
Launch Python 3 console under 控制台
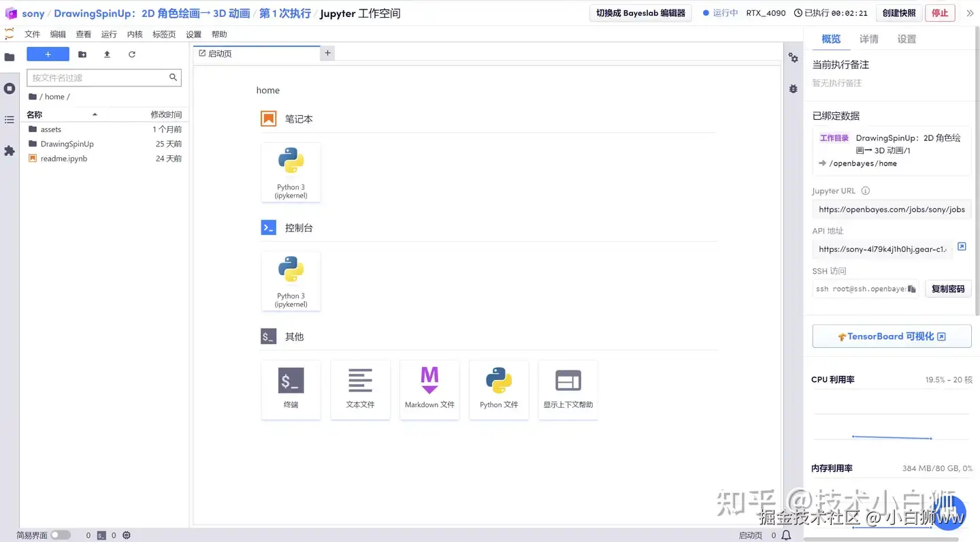click(291, 281)
